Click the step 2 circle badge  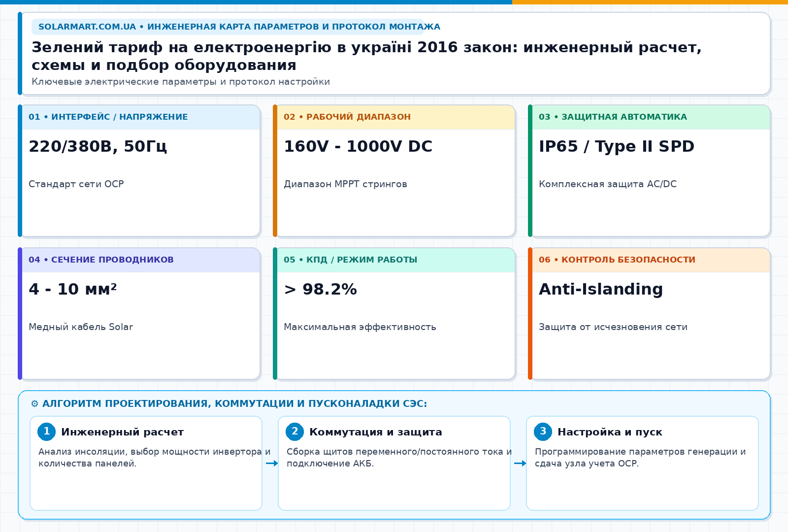click(x=295, y=432)
